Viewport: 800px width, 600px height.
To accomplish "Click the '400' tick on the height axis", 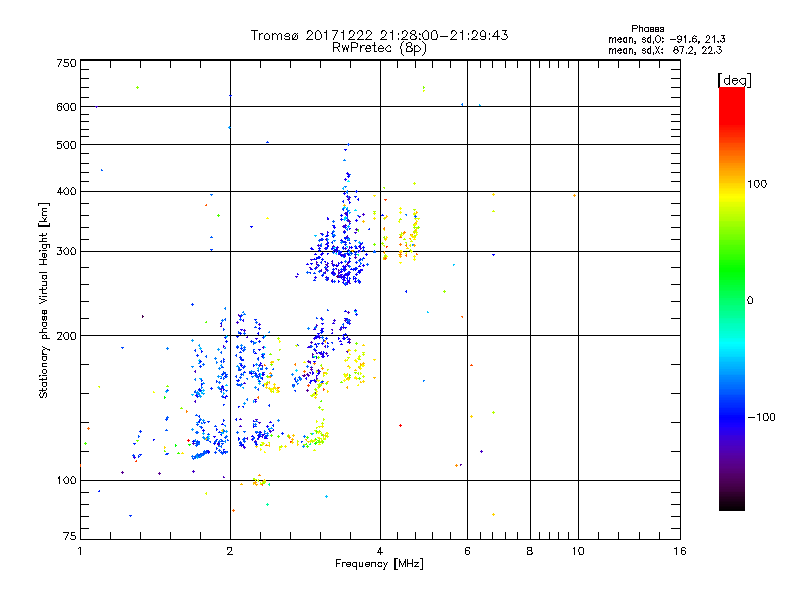I will pos(66,192).
